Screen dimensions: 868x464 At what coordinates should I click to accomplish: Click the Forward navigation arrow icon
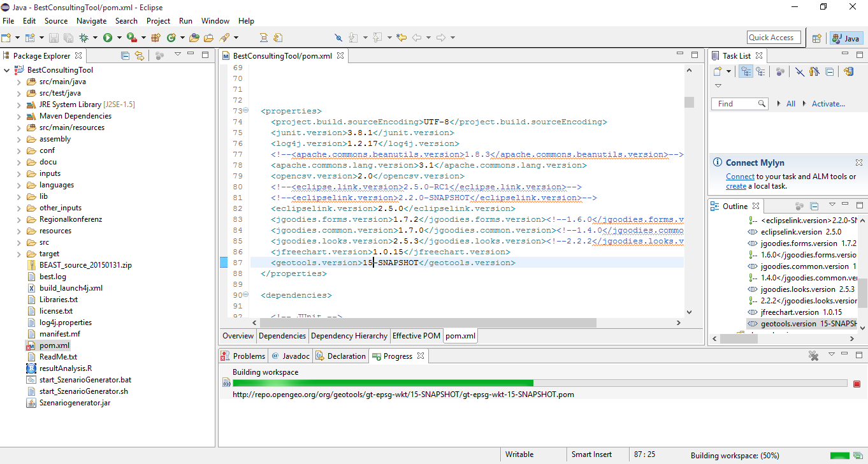pyautogui.click(x=441, y=38)
